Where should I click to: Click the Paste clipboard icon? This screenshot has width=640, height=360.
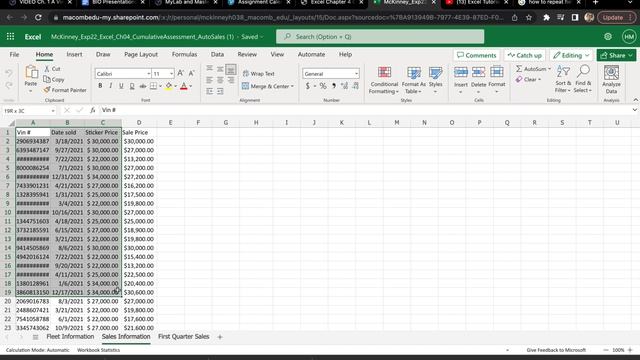click(31, 73)
